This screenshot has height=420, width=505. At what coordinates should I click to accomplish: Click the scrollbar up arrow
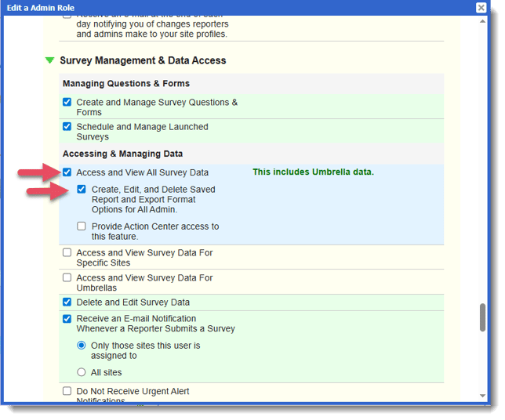(x=483, y=22)
